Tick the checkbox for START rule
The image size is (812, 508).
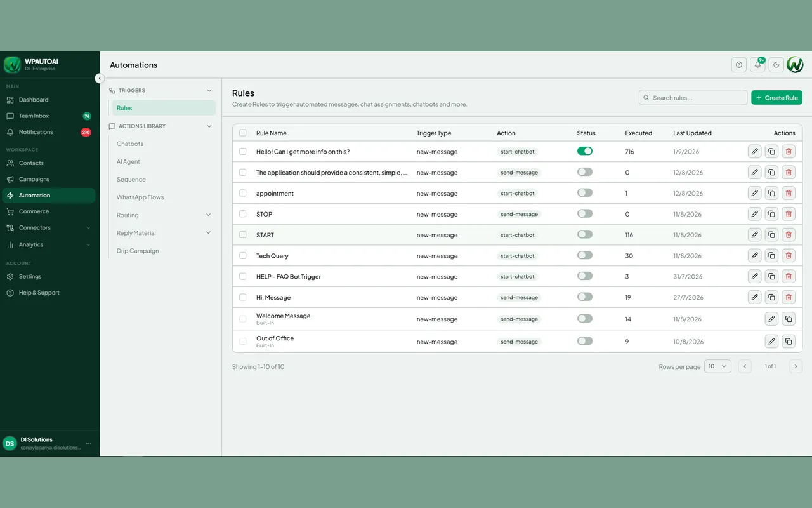243,235
